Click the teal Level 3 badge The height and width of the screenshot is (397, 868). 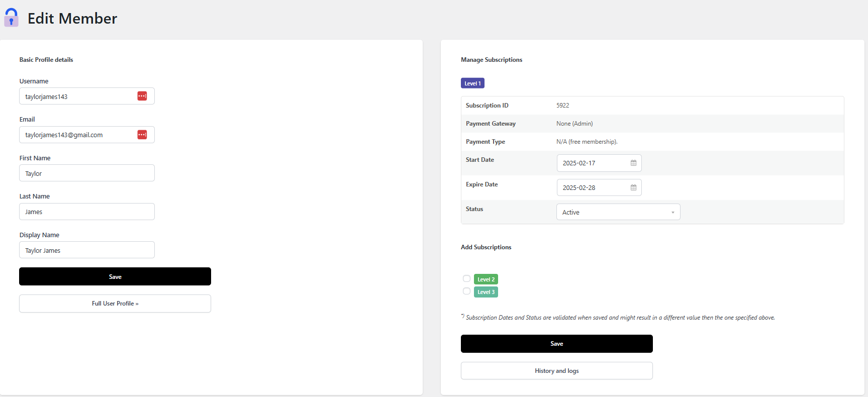[486, 292]
